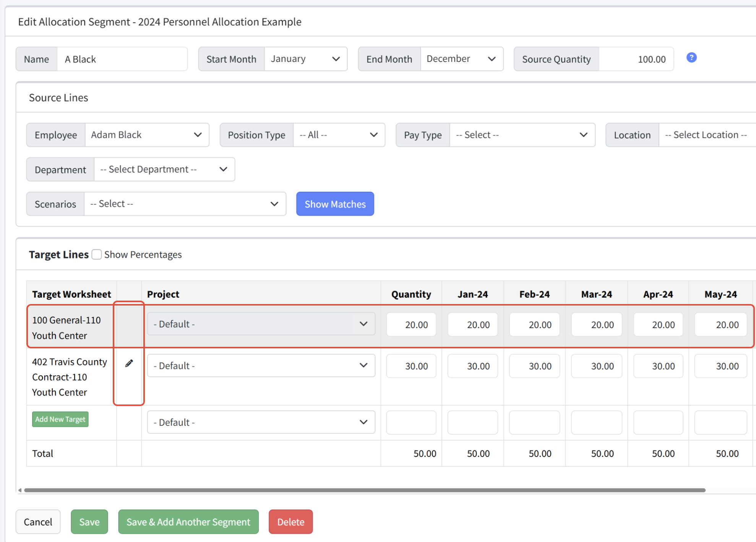Open the End Month dropdown
Viewport: 756px width, 542px height.
tap(461, 59)
